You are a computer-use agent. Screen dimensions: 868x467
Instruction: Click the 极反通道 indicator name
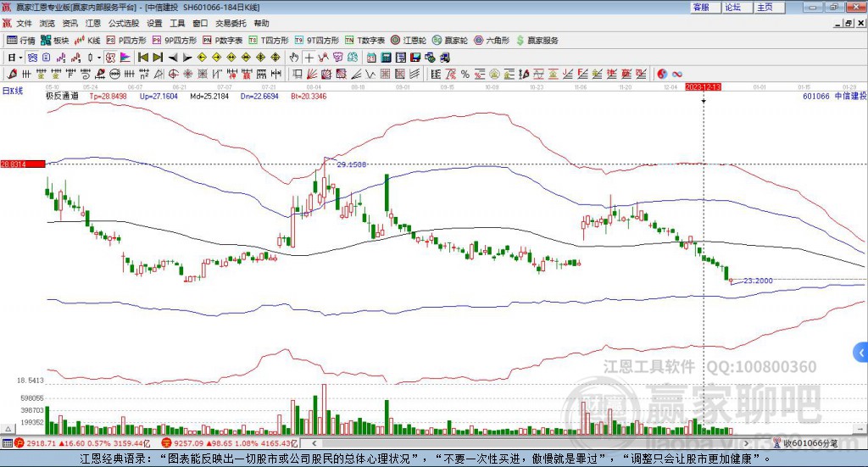[62, 97]
